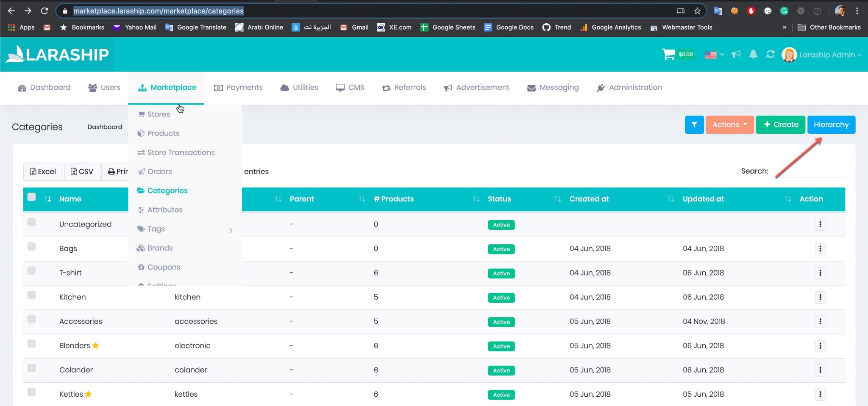This screenshot has height=406, width=868.
Task: Select Products from Marketplace menu
Action: coord(159,133)
